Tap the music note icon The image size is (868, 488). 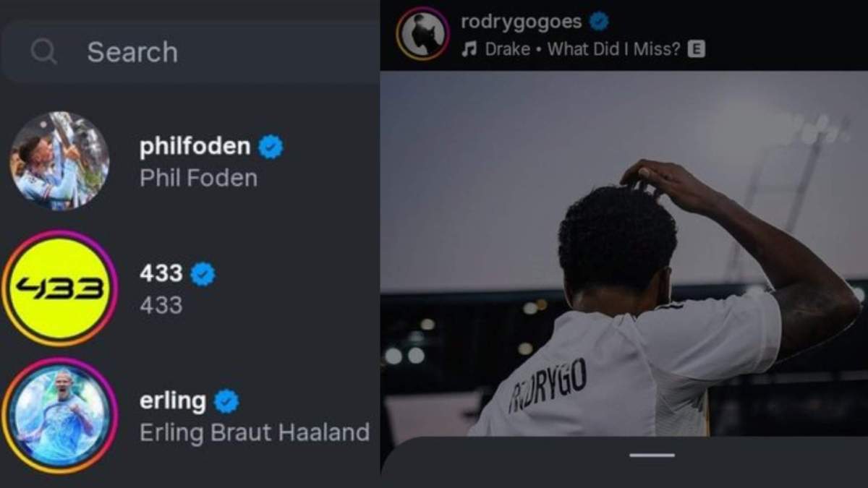(469, 49)
